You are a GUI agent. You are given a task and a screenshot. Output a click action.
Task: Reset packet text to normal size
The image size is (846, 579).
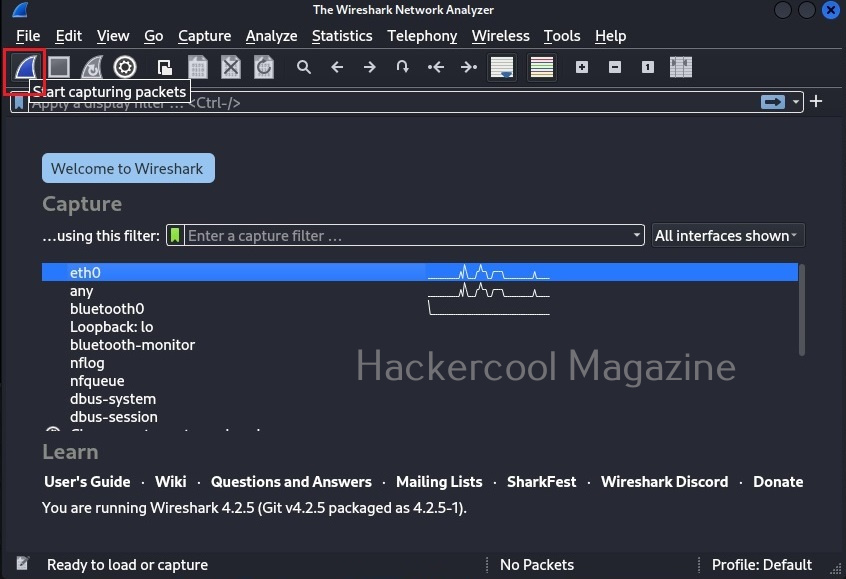pos(647,67)
